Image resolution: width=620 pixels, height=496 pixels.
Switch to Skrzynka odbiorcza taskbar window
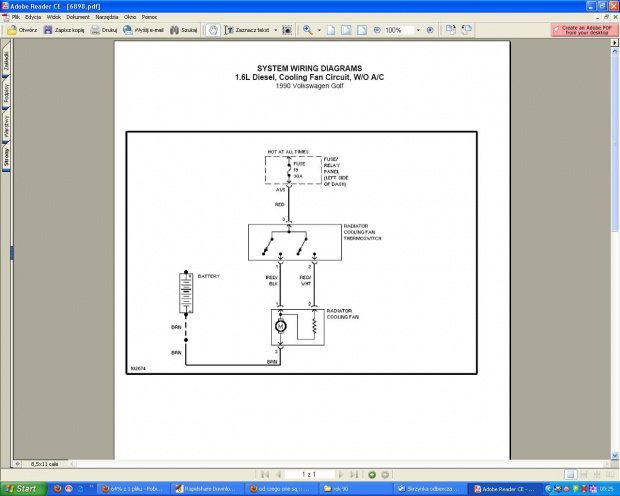pyautogui.click(x=430, y=489)
